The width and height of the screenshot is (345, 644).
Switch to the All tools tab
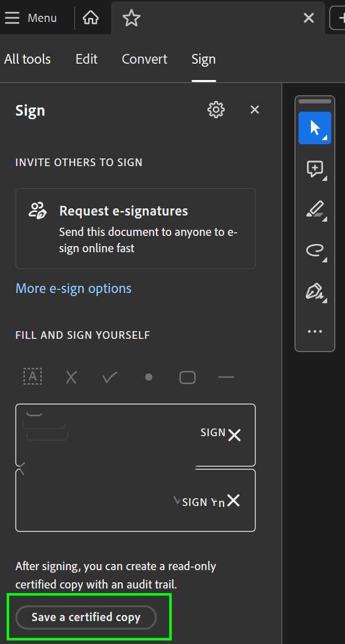tap(27, 59)
